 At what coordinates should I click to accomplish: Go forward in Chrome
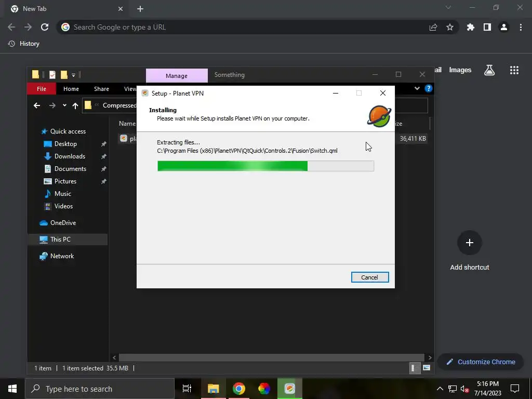click(28, 27)
